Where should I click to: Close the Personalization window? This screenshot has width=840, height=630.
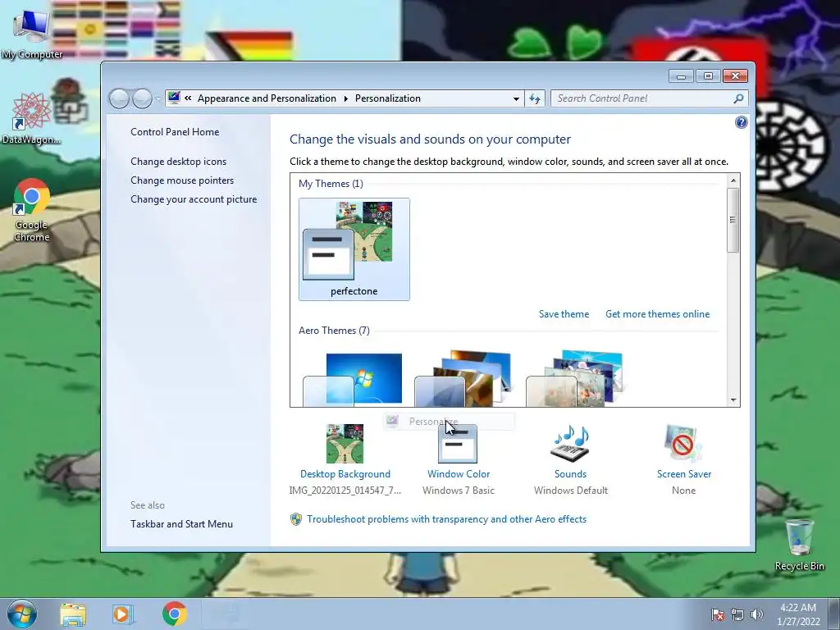tap(735, 76)
